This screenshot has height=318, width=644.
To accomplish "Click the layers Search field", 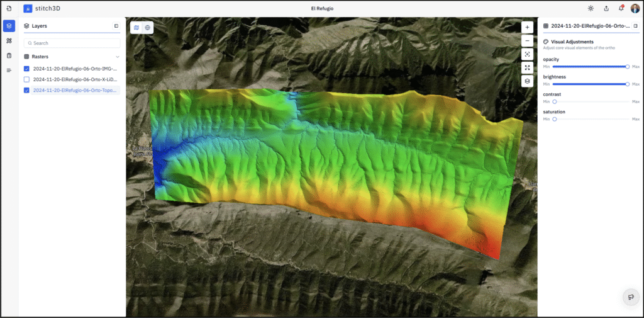I will click(x=72, y=43).
